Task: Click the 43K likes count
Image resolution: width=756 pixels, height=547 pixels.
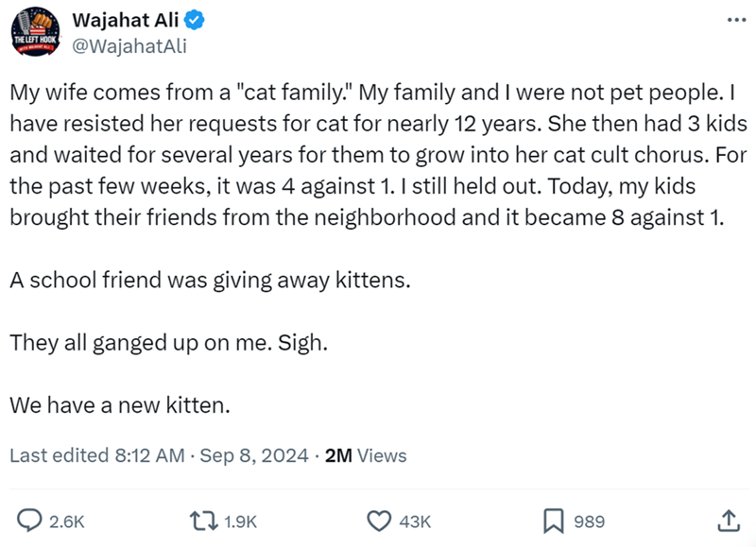Action: 415,521
